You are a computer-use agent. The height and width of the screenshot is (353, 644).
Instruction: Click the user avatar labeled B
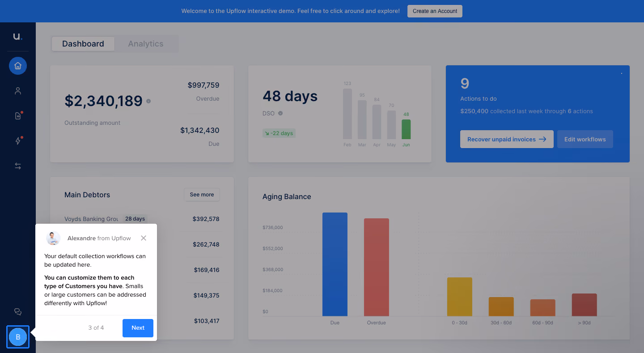click(x=18, y=337)
